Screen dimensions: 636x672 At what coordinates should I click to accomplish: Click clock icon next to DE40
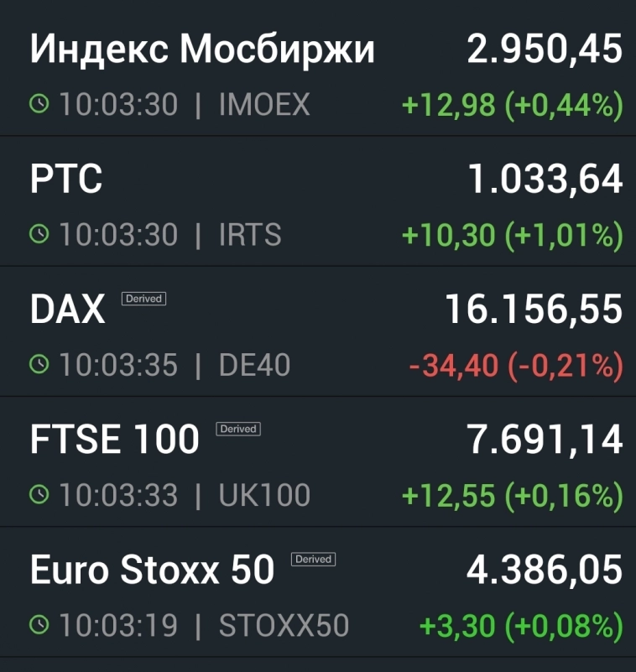[39, 365]
